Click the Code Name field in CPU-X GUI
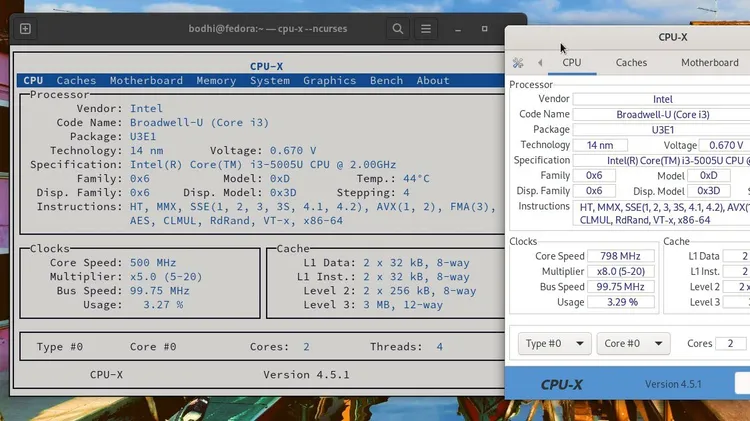 click(x=662, y=114)
